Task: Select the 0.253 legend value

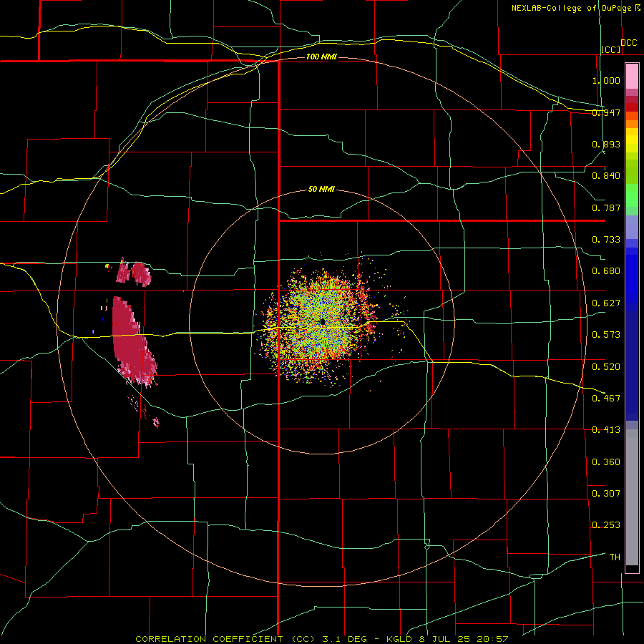Action: point(606,525)
